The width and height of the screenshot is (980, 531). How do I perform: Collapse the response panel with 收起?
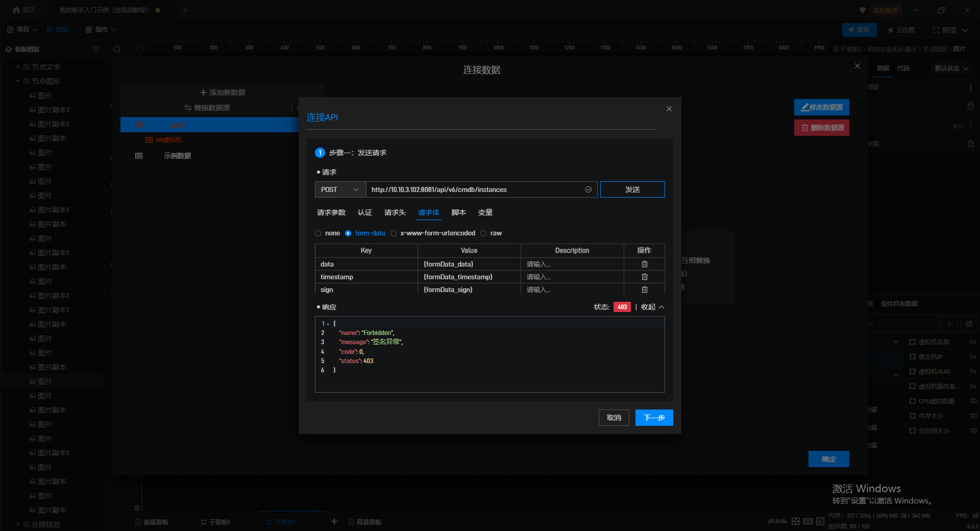point(652,307)
